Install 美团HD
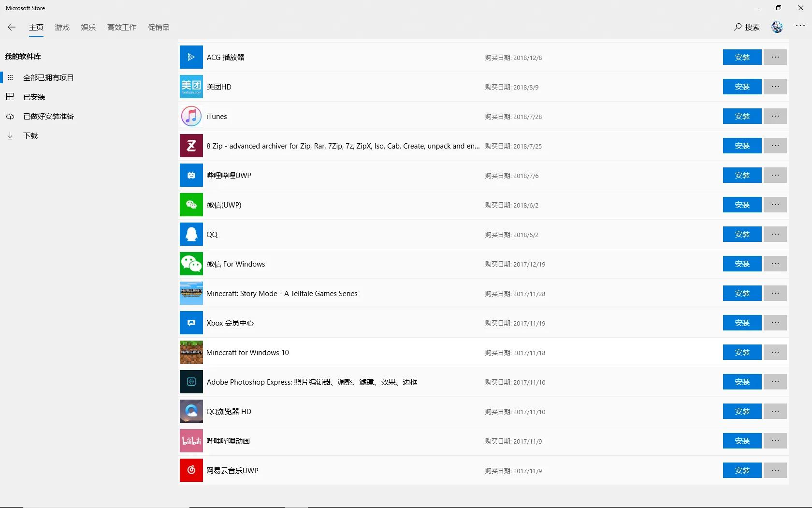 [x=742, y=87]
